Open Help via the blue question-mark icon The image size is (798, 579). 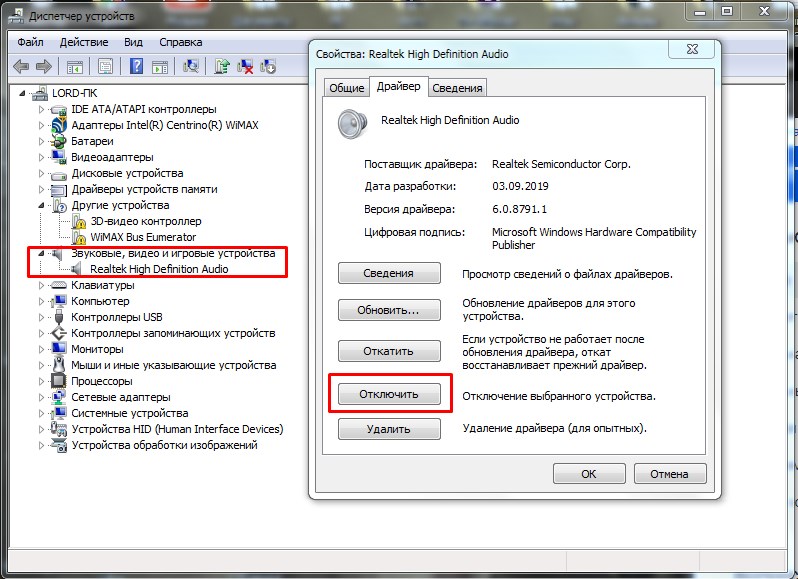(x=136, y=66)
